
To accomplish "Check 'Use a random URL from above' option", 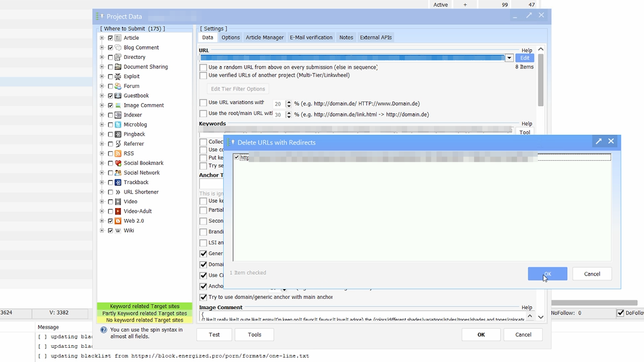I will pos(203,67).
